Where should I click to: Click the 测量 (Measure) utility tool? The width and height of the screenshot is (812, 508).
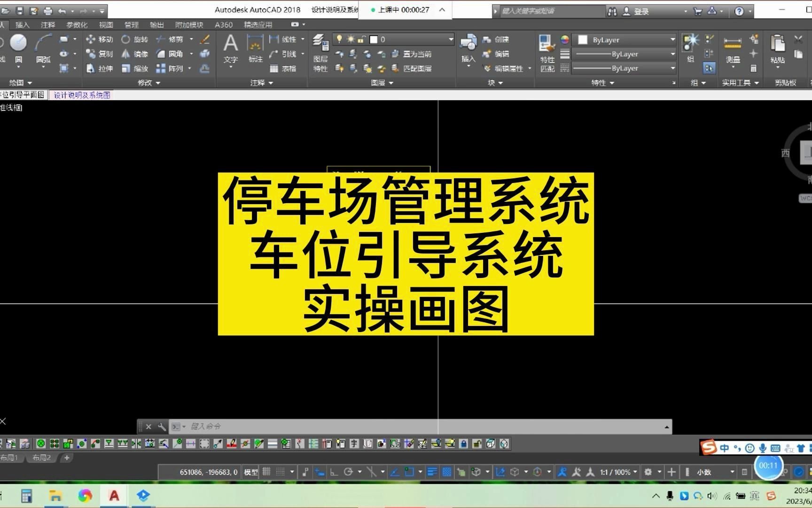coord(733,49)
